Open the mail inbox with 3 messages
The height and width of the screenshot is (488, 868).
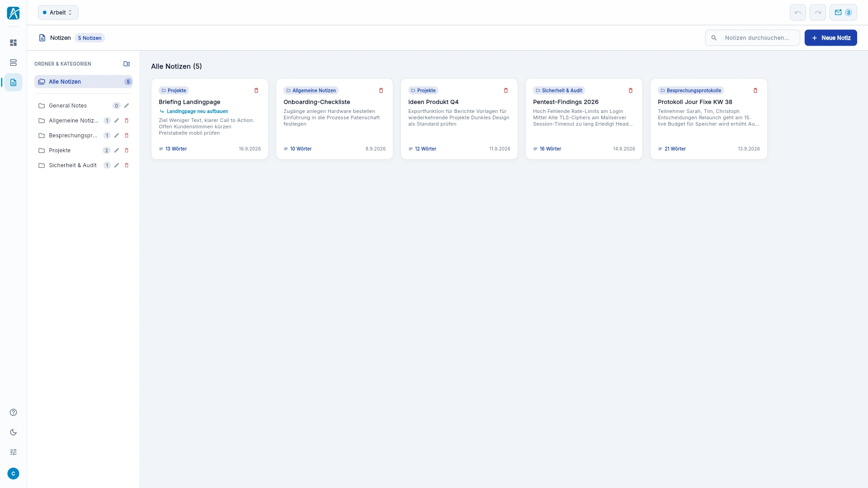click(843, 13)
